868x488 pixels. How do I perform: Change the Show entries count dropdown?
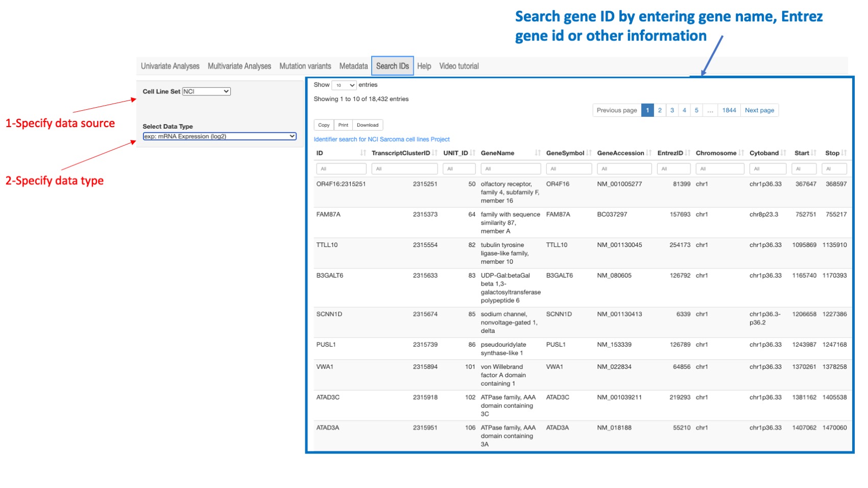point(344,85)
